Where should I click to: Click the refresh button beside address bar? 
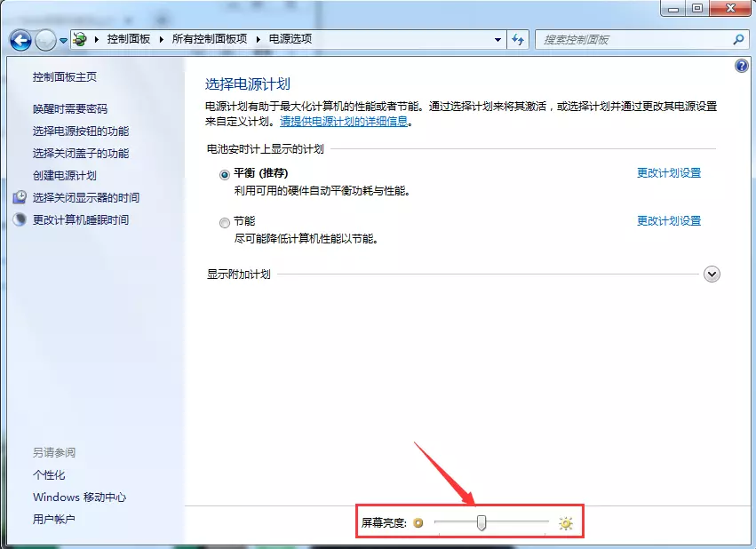coord(518,39)
